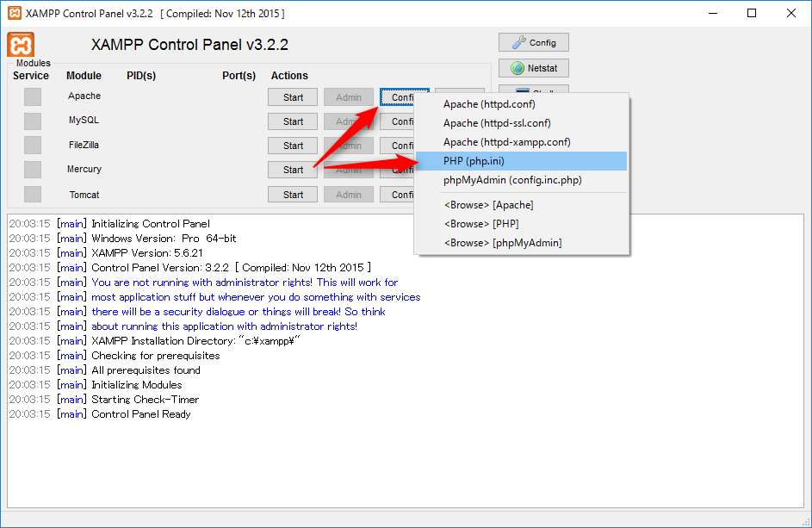The width and height of the screenshot is (812, 528).
Task: Open FileZilla module Config dropdown
Action: (398, 146)
